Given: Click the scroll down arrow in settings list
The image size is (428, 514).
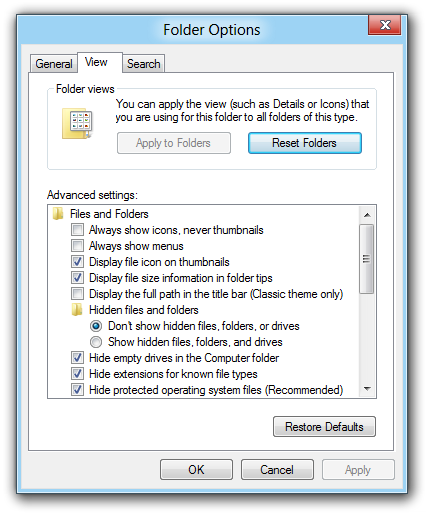Looking at the screenshot, I should pyautogui.click(x=367, y=389).
